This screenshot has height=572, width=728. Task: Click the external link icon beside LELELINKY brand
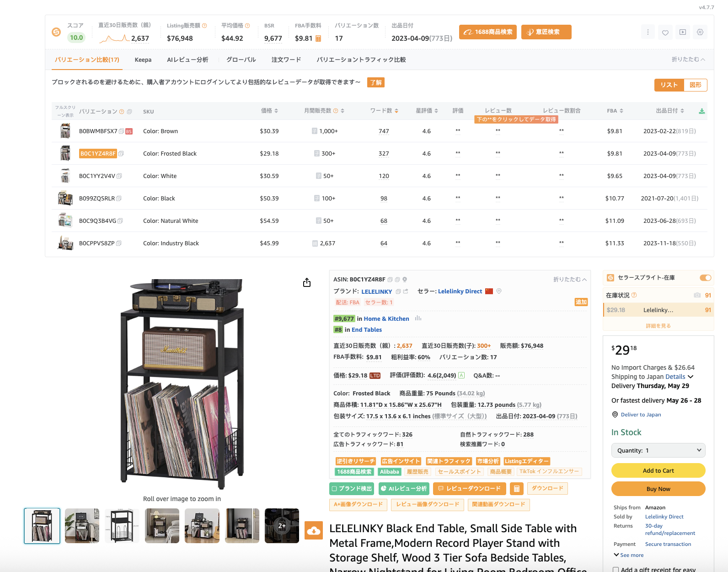tap(406, 291)
